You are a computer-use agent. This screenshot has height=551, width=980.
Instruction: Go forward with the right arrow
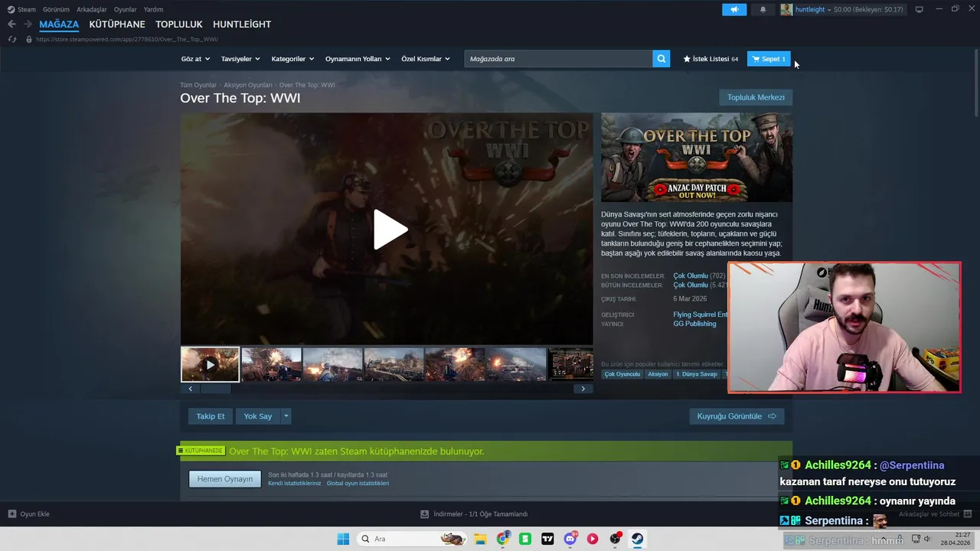[28, 24]
